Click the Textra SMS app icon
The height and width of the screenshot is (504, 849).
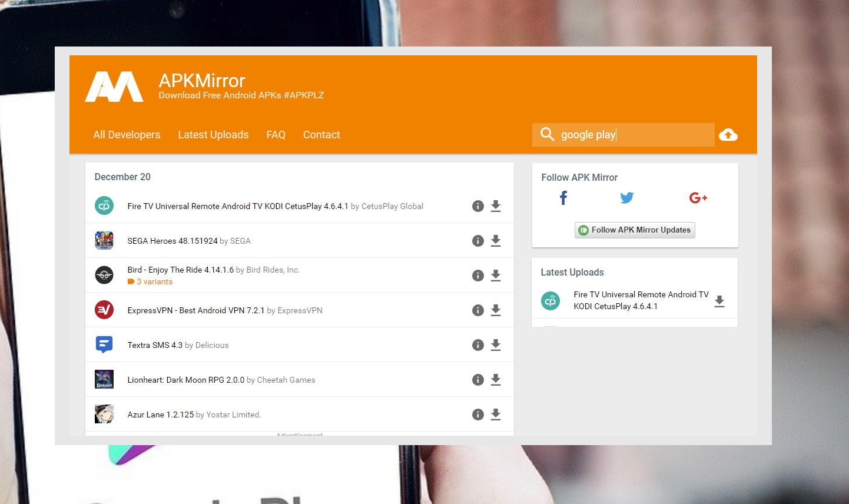tap(104, 344)
